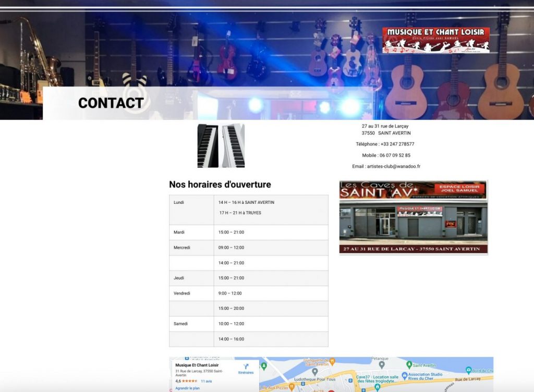534x392 pixels.
Task: Open the Musique et Chant Loisir logo
Action: point(435,40)
